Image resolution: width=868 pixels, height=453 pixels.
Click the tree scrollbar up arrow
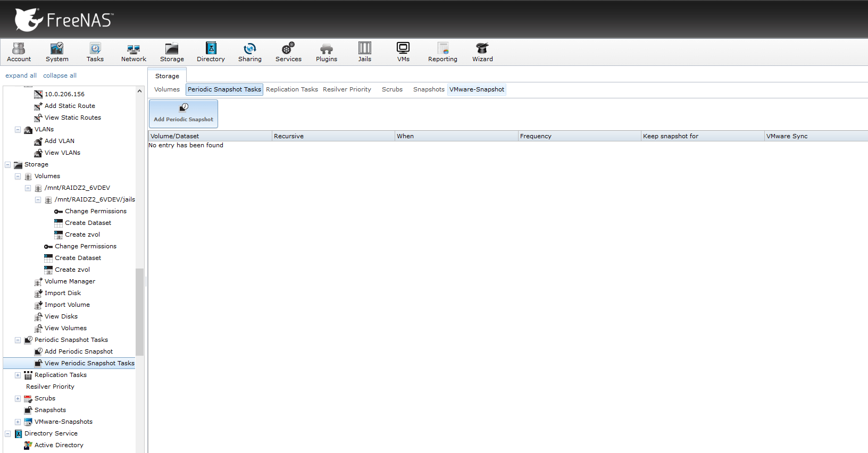coord(139,91)
